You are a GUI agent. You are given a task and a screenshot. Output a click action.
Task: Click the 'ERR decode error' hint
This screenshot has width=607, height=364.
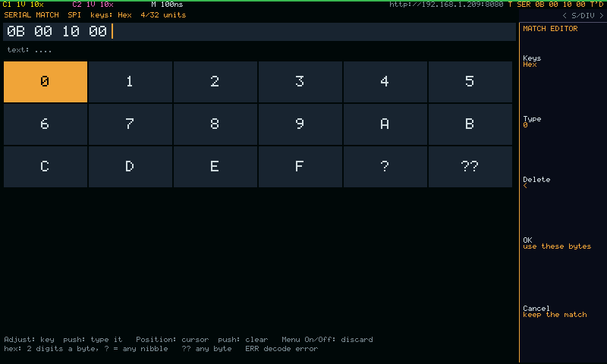pyautogui.click(x=281, y=349)
